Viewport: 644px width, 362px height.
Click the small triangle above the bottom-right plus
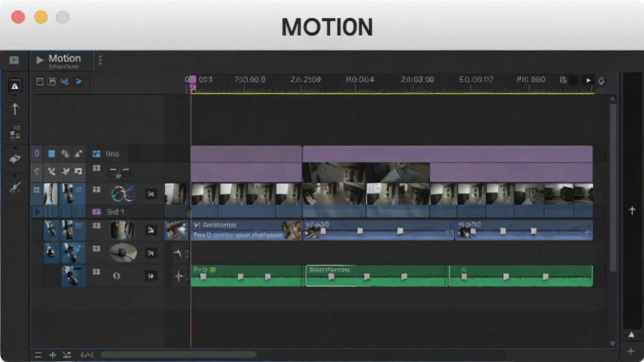click(x=631, y=336)
